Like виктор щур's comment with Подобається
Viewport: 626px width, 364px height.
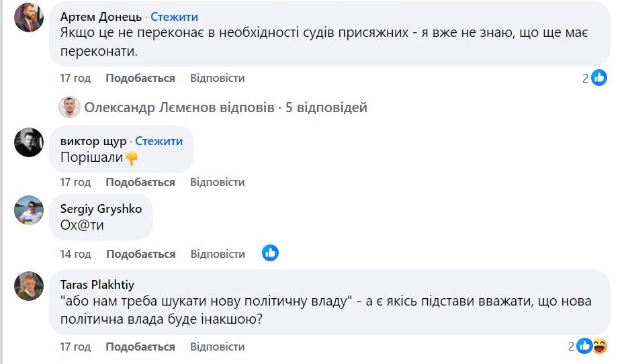[140, 182]
